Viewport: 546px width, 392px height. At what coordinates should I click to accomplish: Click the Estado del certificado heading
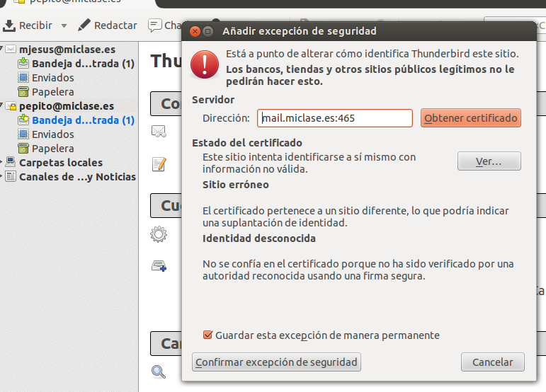click(247, 143)
